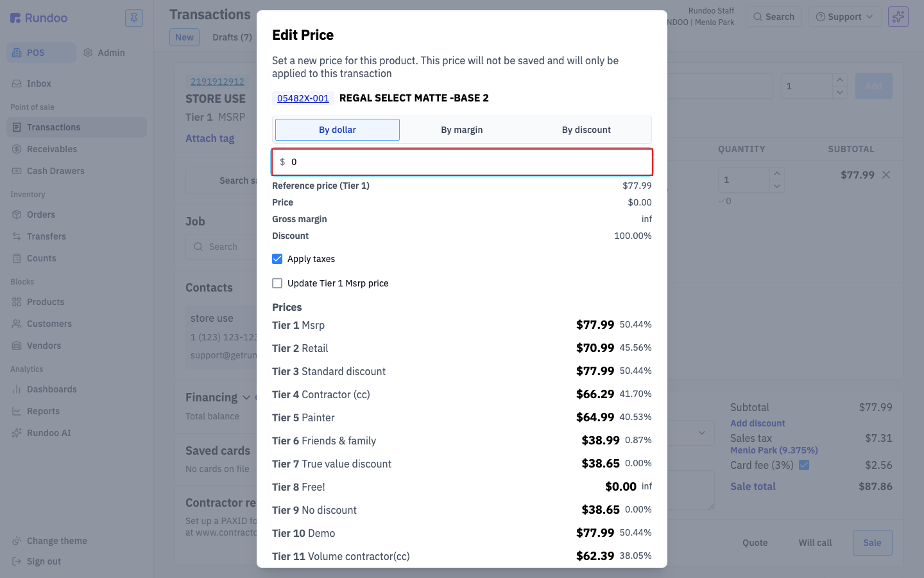Image resolution: width=924 pixels, height=578 pixels.
Task: Click the Sale total link
Action: (x=753, y=486)
